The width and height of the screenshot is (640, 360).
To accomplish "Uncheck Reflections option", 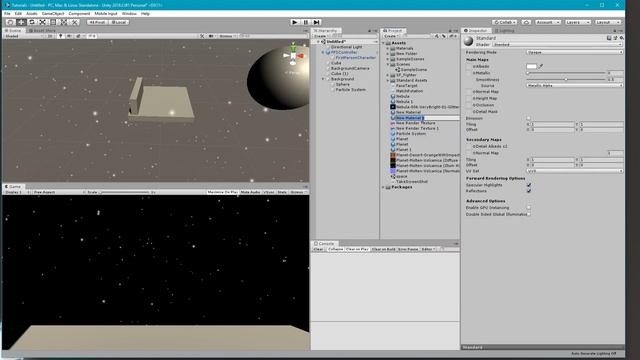I will tap(529, 191).
